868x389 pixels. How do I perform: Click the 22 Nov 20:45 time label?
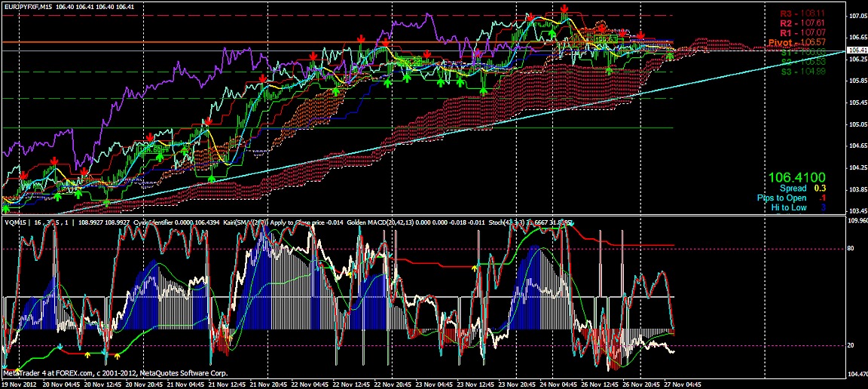pyautogui.click(x=395, y=384)
